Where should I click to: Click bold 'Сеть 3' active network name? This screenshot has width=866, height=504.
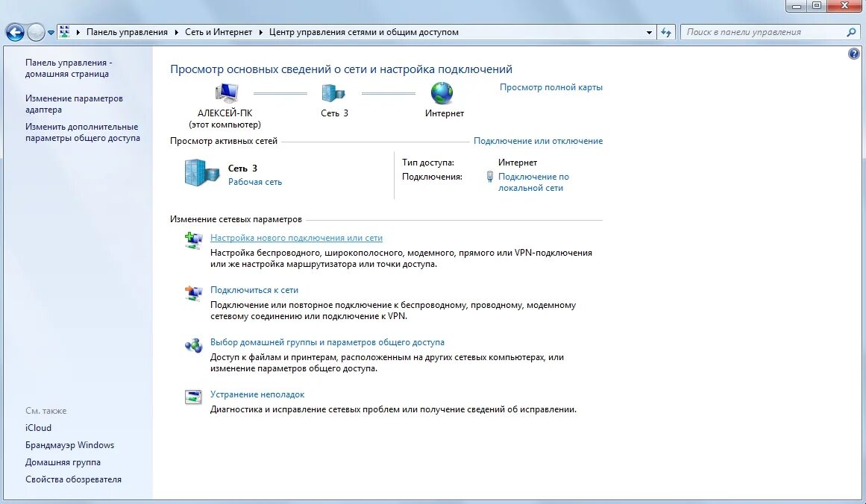(x=242, y=168)
